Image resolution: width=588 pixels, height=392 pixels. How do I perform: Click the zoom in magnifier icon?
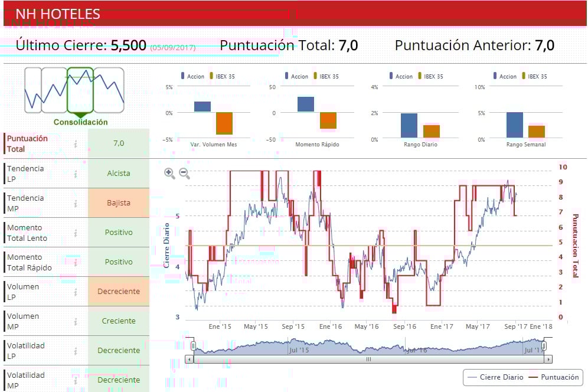(x=169, y=174)
